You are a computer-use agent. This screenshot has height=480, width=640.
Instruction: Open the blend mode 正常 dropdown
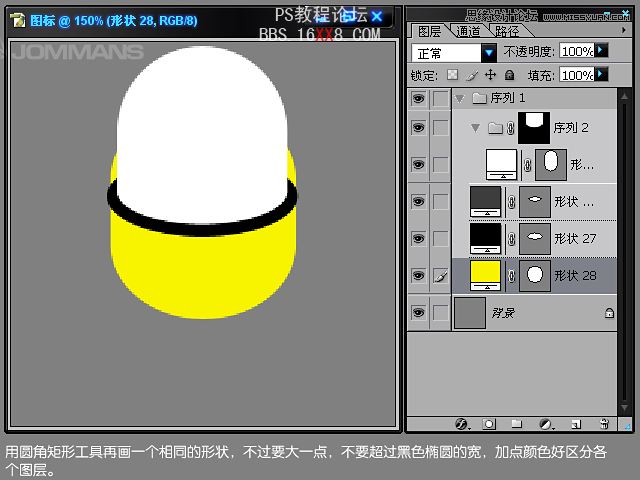point(489,52)
